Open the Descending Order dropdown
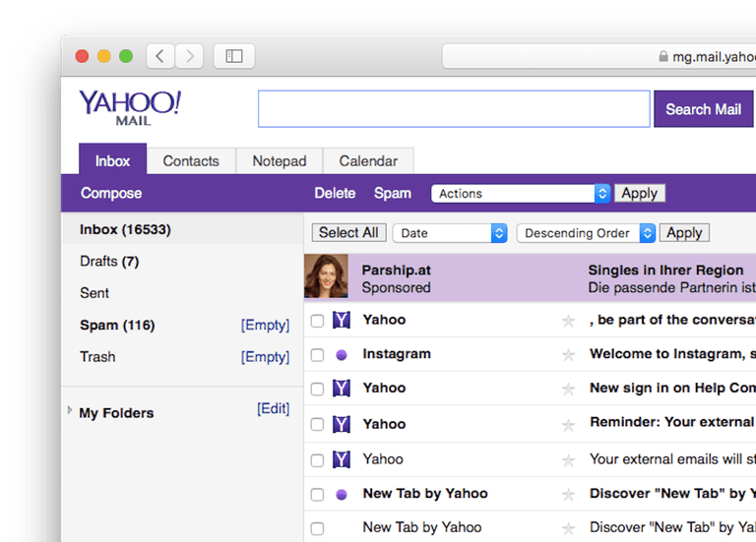 (x=586, y=233)
